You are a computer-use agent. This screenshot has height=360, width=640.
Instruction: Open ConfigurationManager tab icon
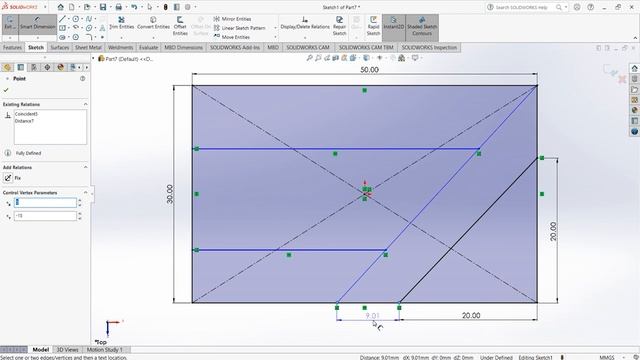point(34,67)
